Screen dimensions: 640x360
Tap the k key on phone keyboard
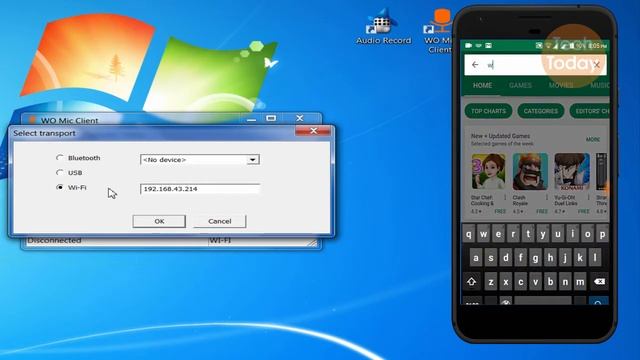tap(580, 258)
